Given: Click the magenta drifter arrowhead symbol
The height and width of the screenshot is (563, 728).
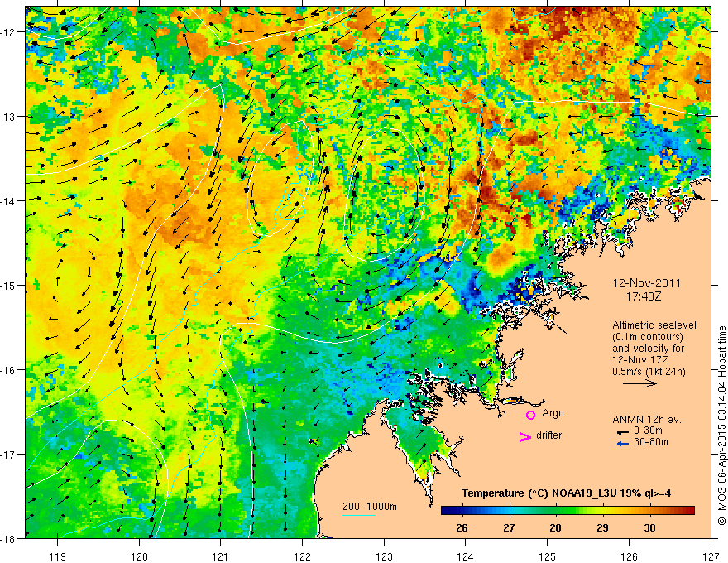Looking at the screenshot, I should (524, 436).
